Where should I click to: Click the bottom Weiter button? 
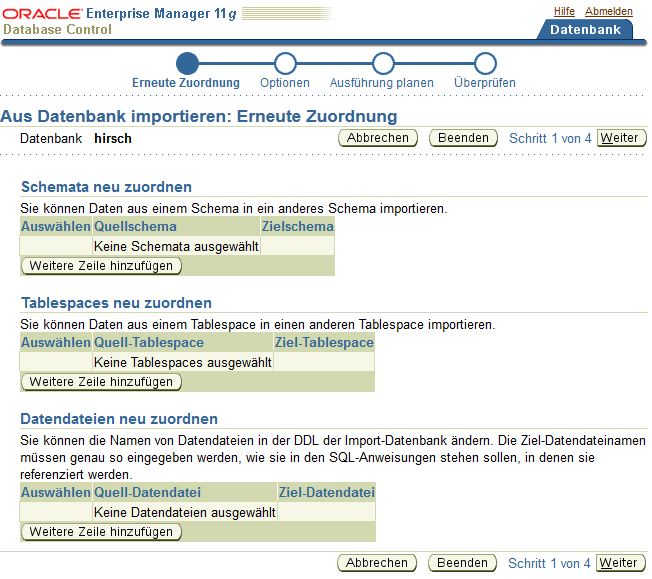[620, 563]
